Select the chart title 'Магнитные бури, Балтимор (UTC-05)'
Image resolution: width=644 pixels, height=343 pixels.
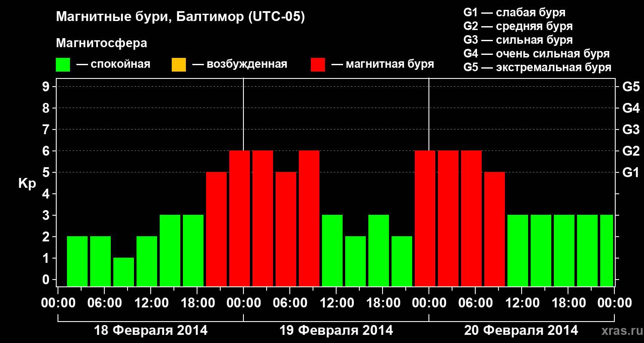pos(180,18)
